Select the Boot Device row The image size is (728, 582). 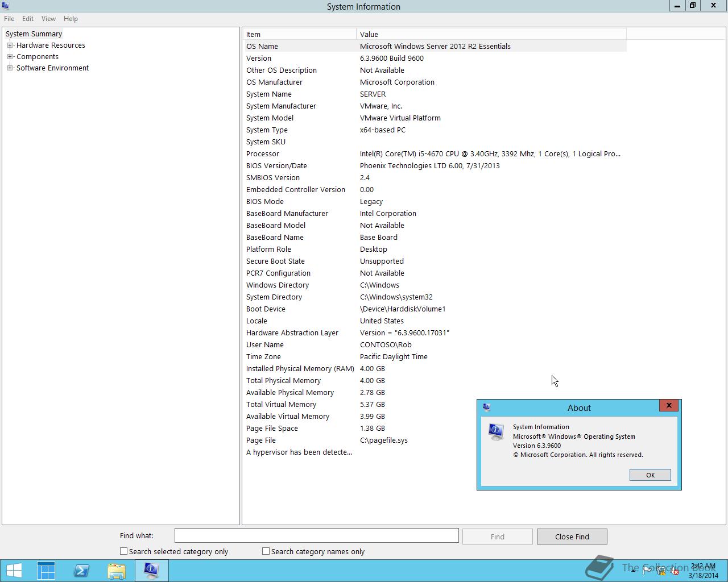pos(435,309)
